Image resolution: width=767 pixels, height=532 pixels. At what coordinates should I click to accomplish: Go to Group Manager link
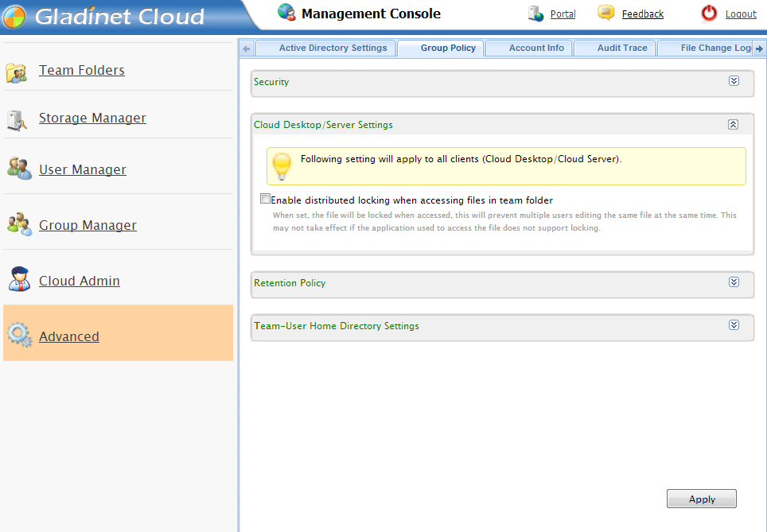click(88, 225)
